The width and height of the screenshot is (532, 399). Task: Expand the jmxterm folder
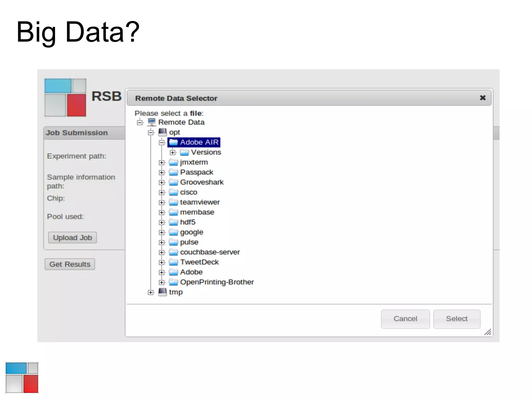pyautogui.click(x=162, y=163)
